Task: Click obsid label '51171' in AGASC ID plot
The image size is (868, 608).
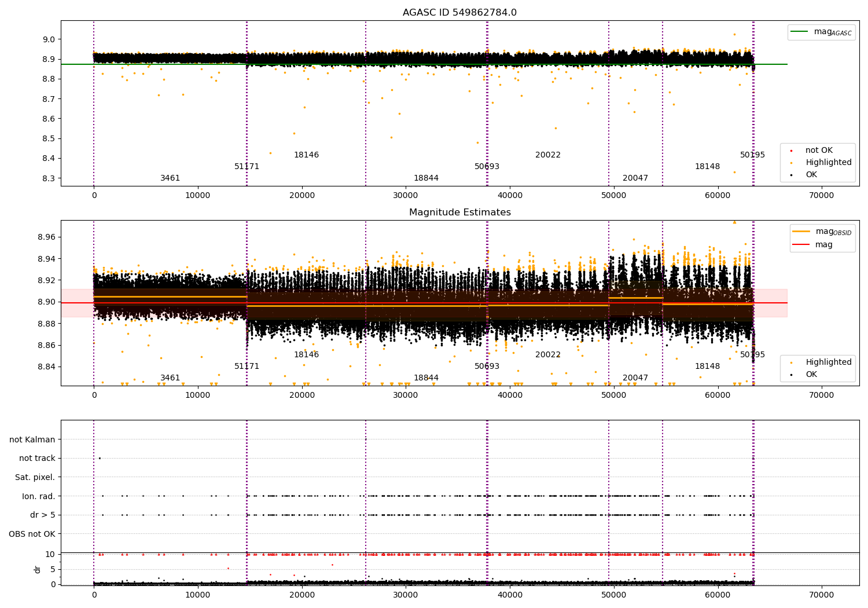Action: click(247, 167)
